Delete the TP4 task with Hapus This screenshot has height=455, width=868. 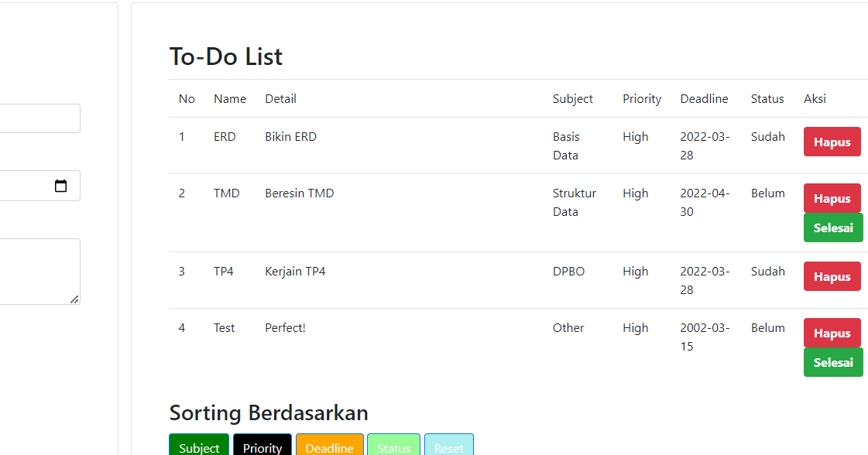[832, 276]
